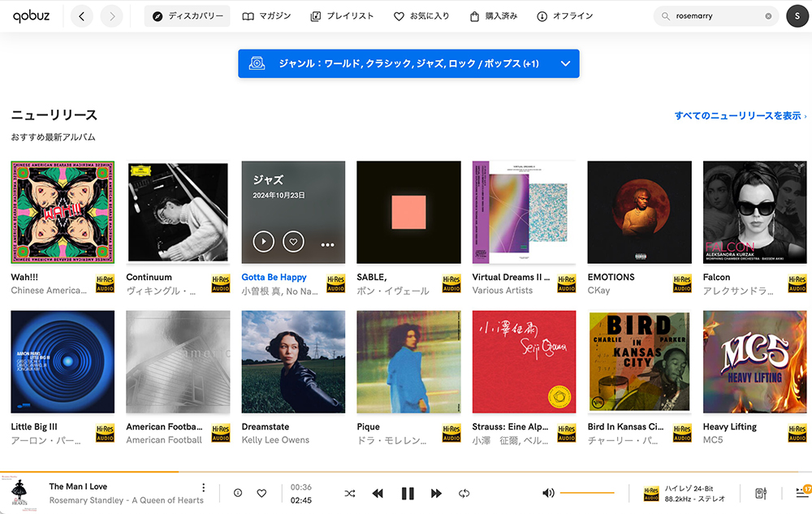Open the Bird In Kansas City album cover
812x514 pixels.
[x=640, y=362]
